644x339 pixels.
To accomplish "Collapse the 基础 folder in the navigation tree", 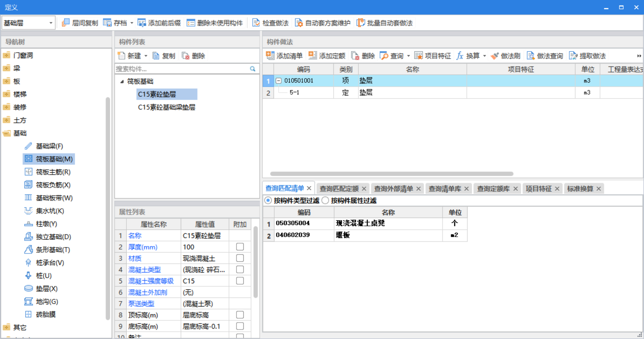I will 6,133.
